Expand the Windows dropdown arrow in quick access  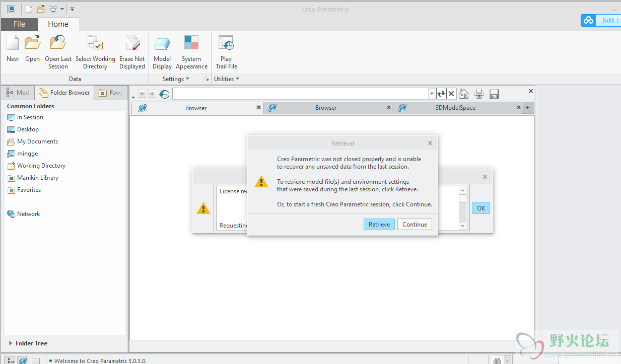[62, 9]
